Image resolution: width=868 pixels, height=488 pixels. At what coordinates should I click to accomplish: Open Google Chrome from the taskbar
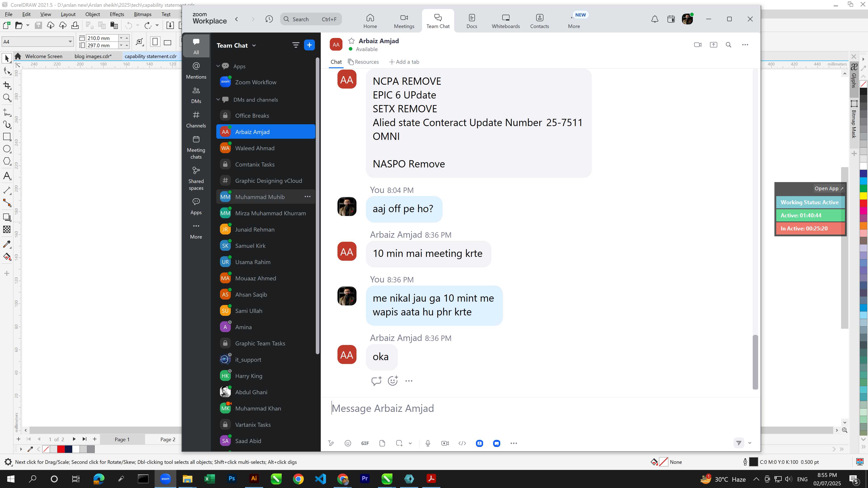click(298, 479)
